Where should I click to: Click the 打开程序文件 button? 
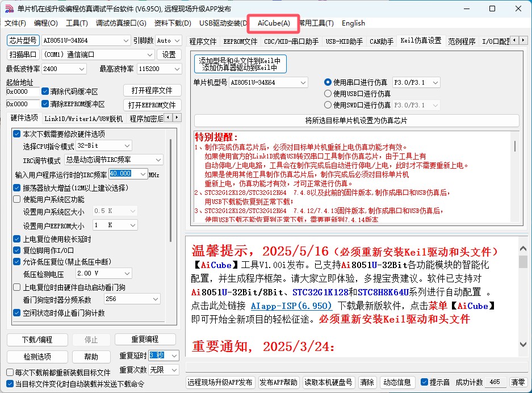coord(152,91)
